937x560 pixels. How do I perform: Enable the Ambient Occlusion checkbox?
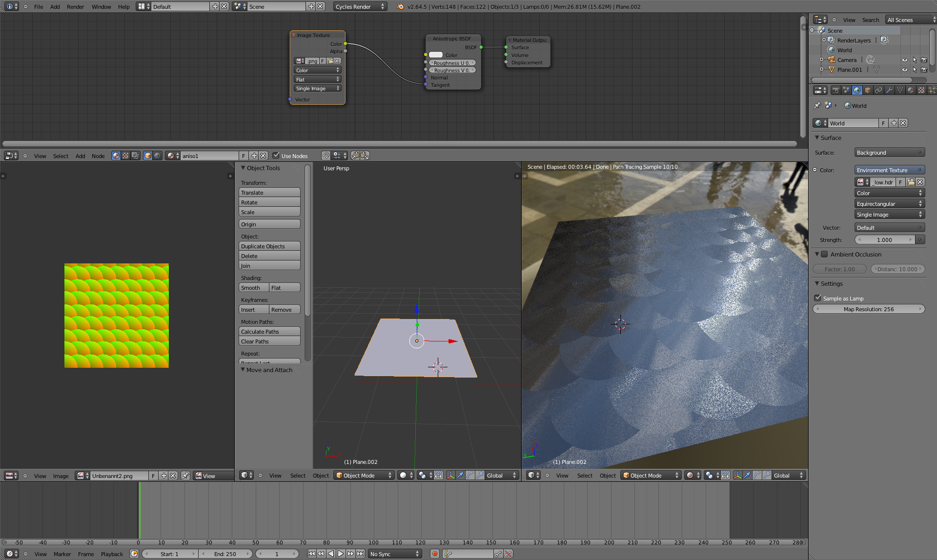[824, 254]
